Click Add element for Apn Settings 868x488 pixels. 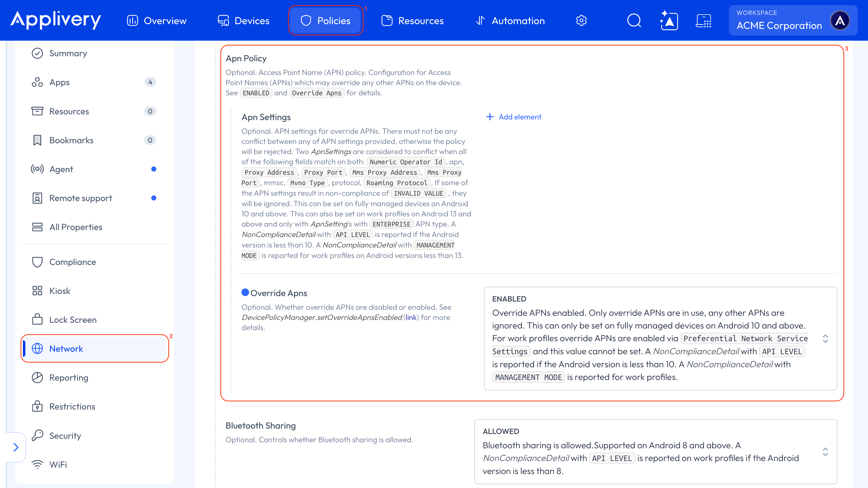pos(513,117)
